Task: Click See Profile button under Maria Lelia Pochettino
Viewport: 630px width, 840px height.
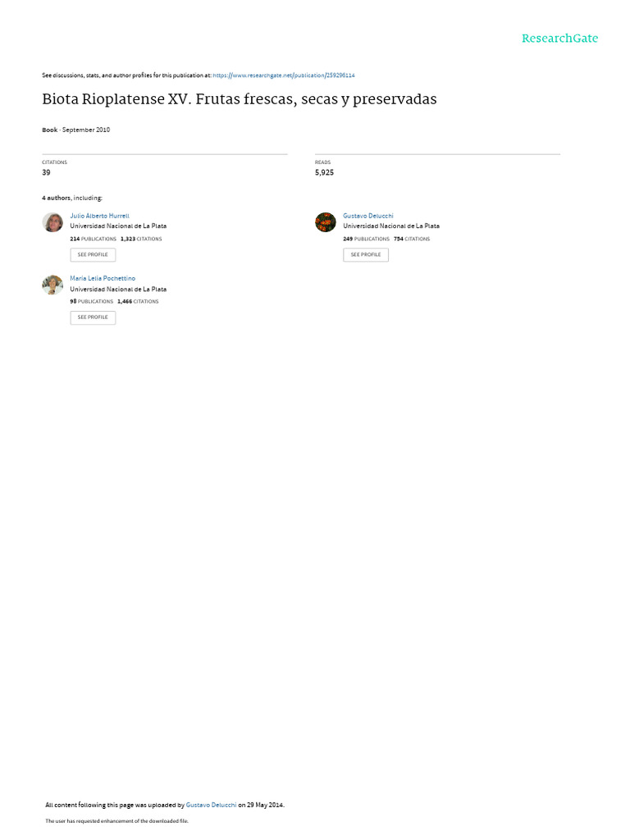Action: click(x=93, y=317)
